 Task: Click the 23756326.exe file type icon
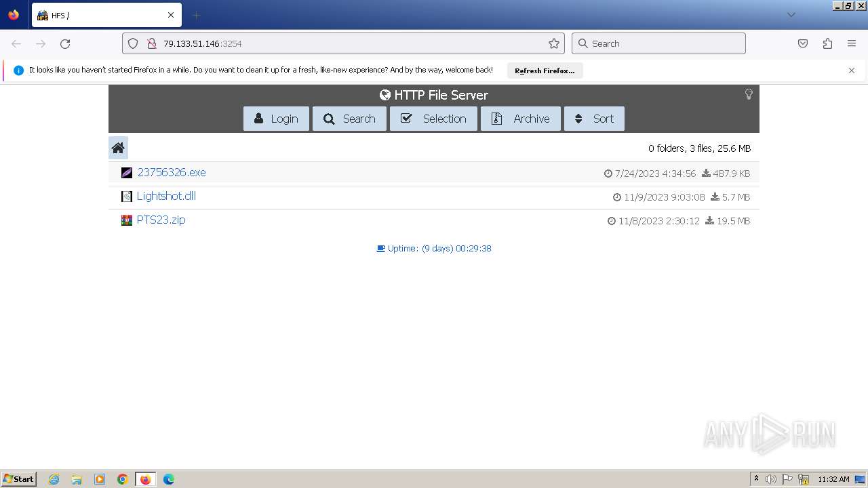(x=127, y=173)
